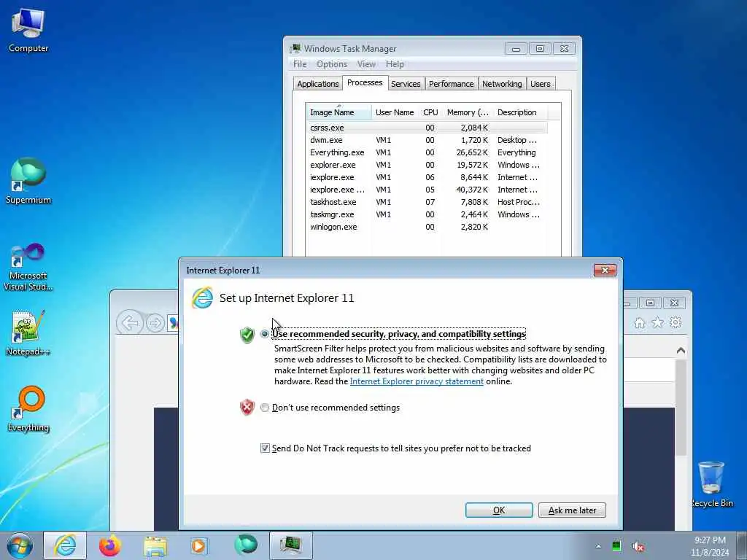Sort by User Name column header
The image size is (747, 560).
[395, 112]
